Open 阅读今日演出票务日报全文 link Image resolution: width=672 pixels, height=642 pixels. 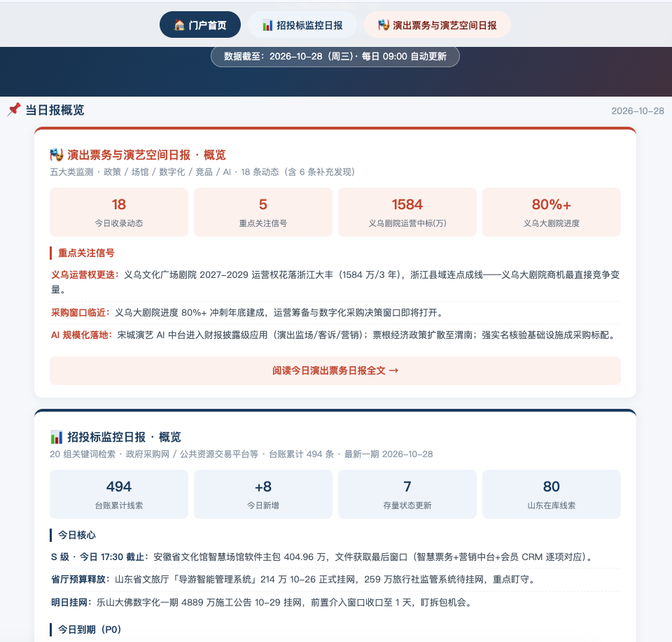pos(335,370)
